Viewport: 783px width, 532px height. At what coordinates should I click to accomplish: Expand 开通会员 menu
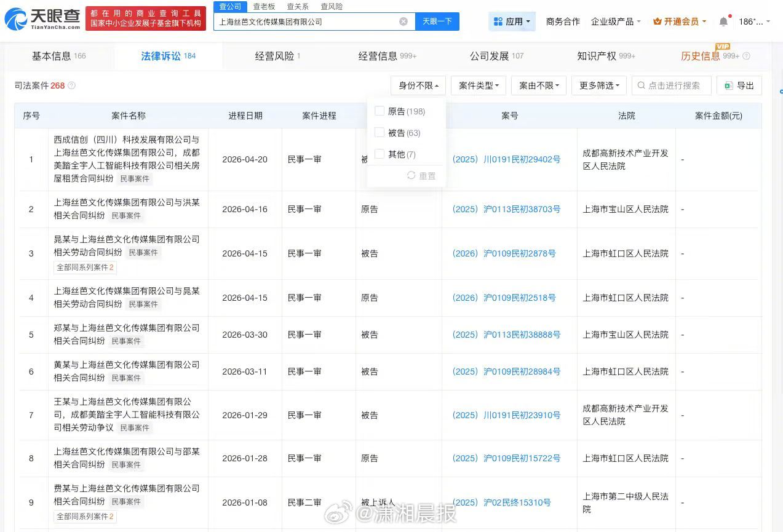680,22
